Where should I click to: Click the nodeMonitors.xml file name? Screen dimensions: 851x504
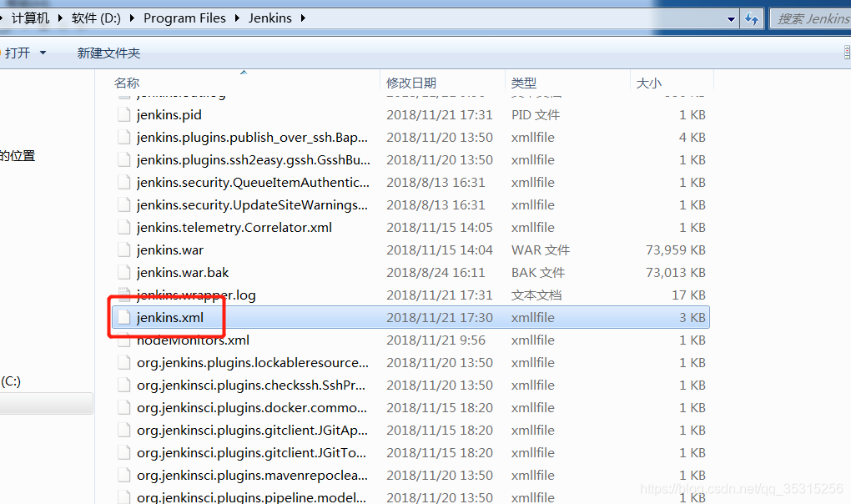point(193,340)
